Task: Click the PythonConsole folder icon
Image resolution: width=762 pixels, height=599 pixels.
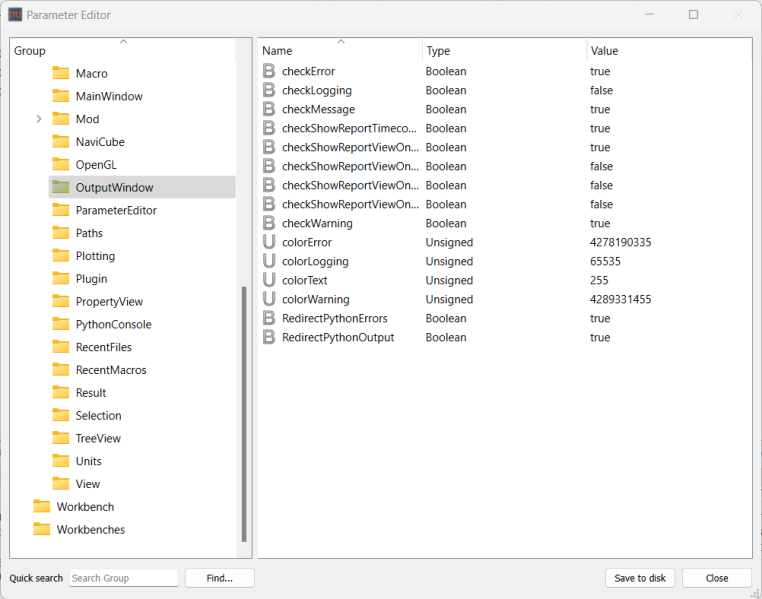Action: [60, 324]
